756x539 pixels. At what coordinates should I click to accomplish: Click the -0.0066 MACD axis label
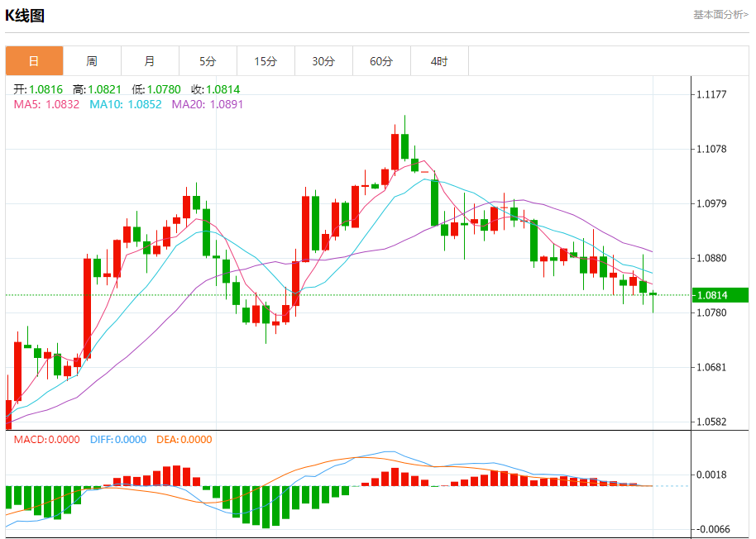(x=711, y=529)
